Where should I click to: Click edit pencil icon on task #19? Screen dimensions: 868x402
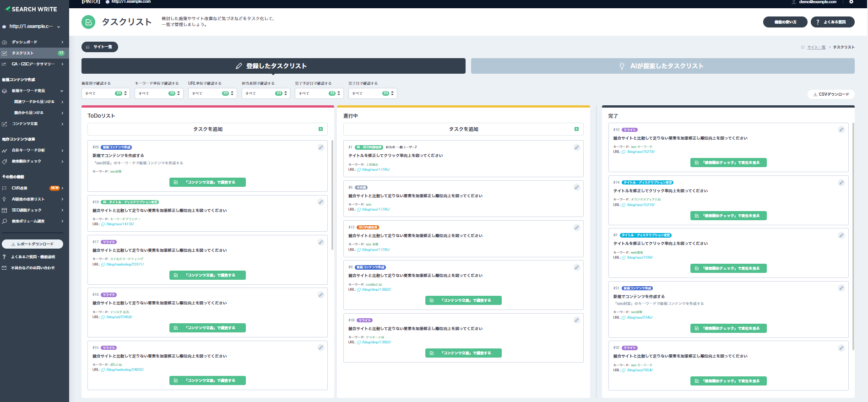321,202
